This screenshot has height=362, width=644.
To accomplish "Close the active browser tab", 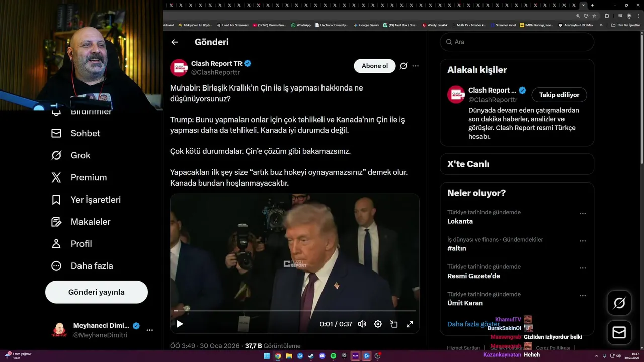I will [x=583, y=5].
